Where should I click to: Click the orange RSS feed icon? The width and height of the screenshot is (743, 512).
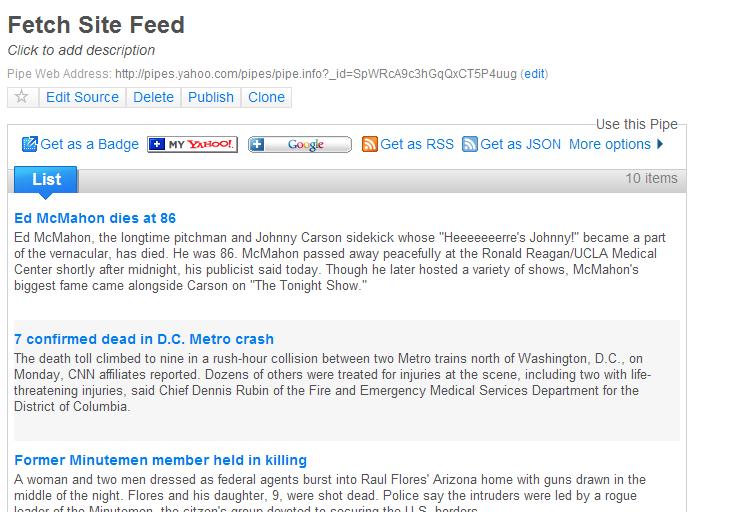pos(370,144)
